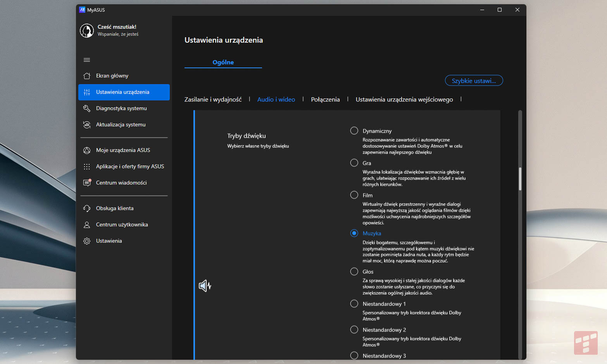The height and width of the screenshot is (364, 607).
Task: Click the user profile avatar
Action: 87,31
